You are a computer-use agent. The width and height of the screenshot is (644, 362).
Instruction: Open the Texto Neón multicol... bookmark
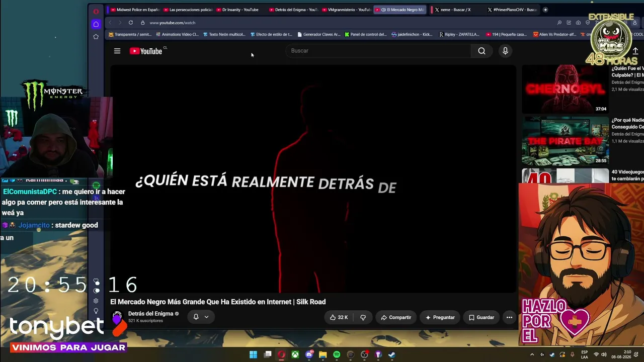click(x=224, y=35)
